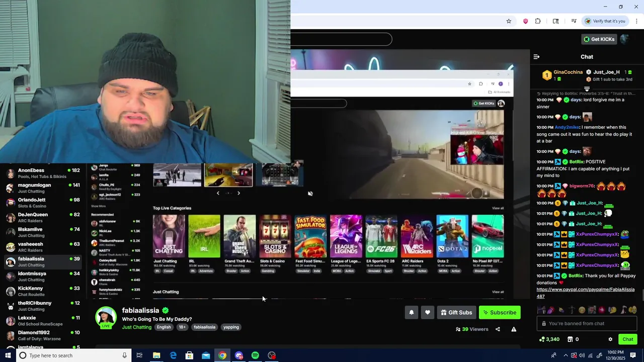The width and height of the screenshot is (644, 362).
Task: Open fabiaalissia's profile avatar
Action: [106, 317]
